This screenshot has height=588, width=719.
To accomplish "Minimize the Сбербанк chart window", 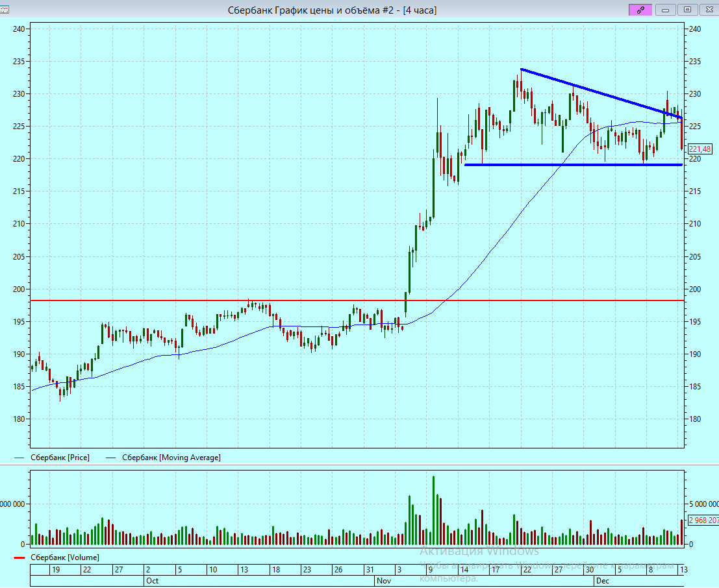I will click(x=665, y=10).
